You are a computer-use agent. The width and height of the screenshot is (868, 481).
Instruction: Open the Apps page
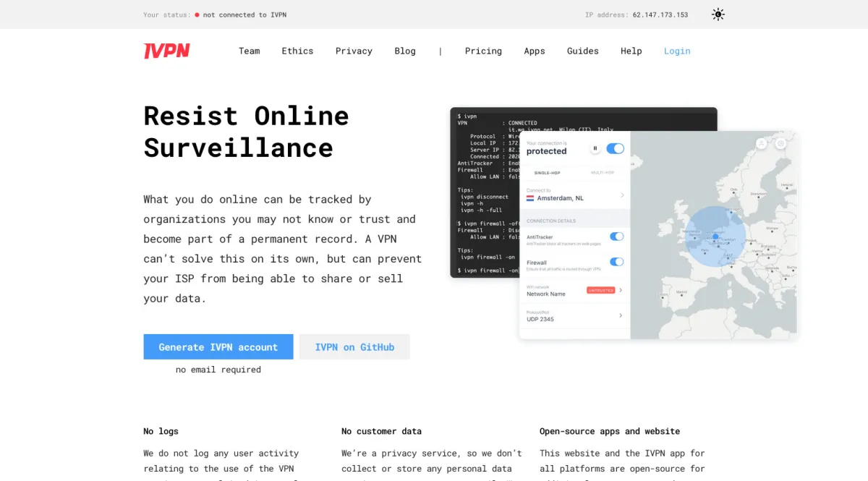tap(535, 51)
